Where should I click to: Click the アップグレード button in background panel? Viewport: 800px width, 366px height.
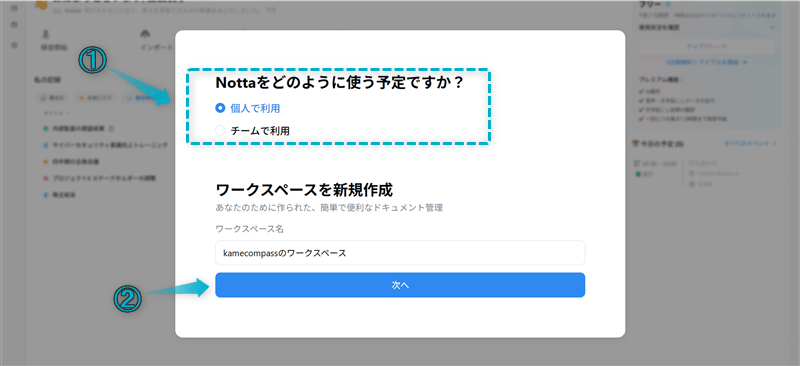pos(706,46)
